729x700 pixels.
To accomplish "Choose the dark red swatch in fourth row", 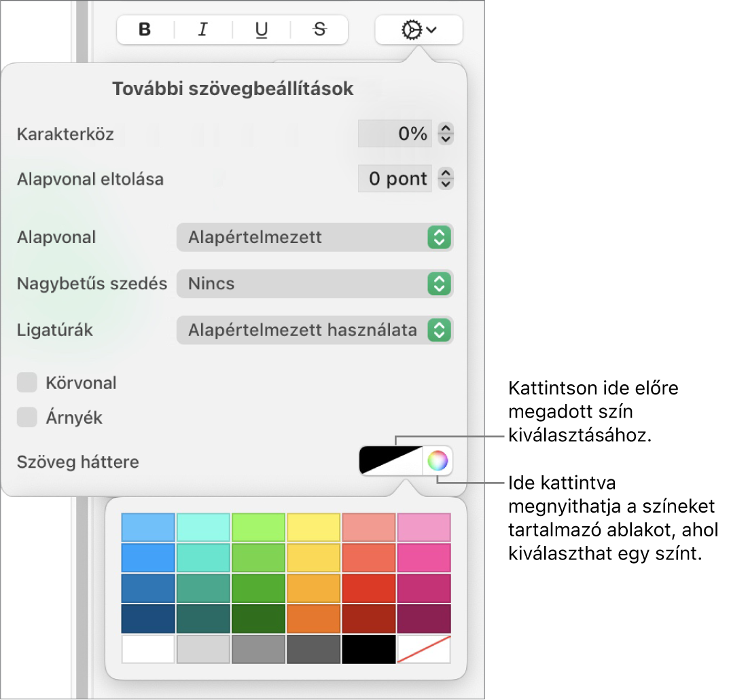I will (369, 619).
